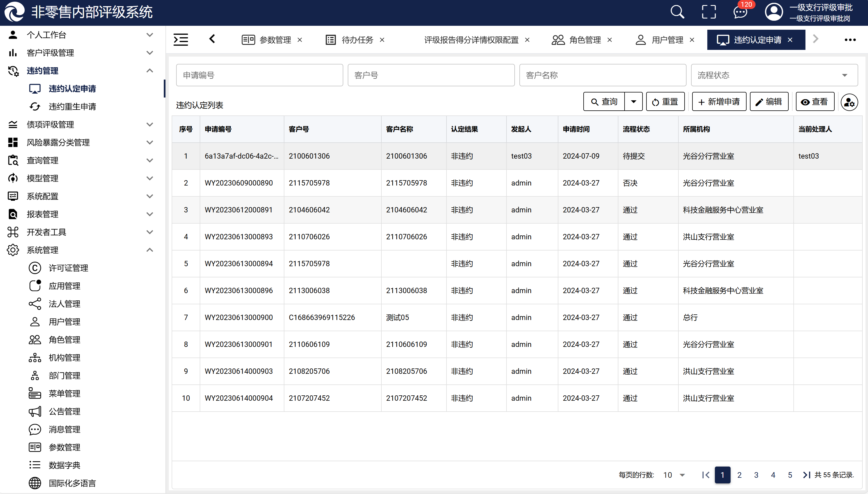
Task: Click the user avatar icon in header
Action: click(773, 12)
